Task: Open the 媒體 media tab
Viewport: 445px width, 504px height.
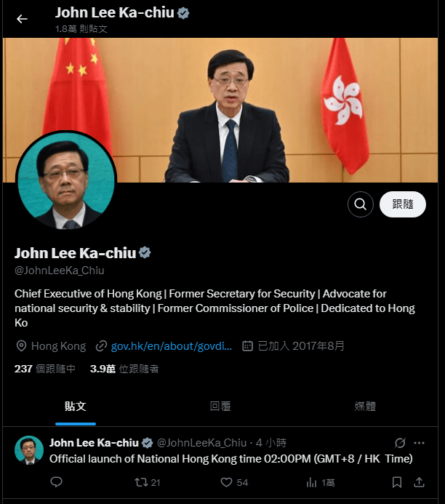Action: click(365, 407)
